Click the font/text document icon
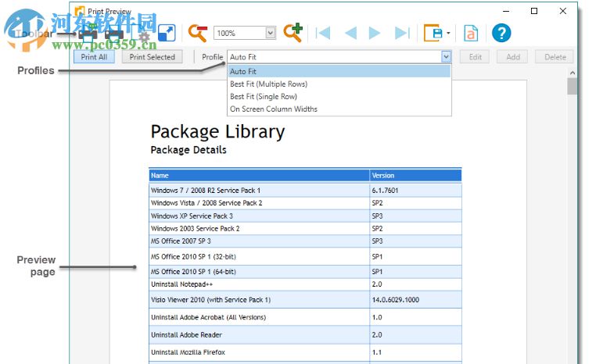This screenshot has height=364, width=603. (471, 33)
